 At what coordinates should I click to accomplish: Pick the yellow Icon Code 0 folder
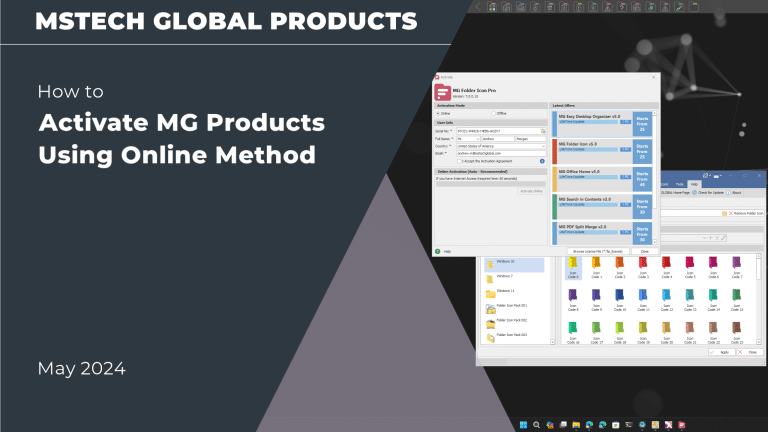click(573, 267)
